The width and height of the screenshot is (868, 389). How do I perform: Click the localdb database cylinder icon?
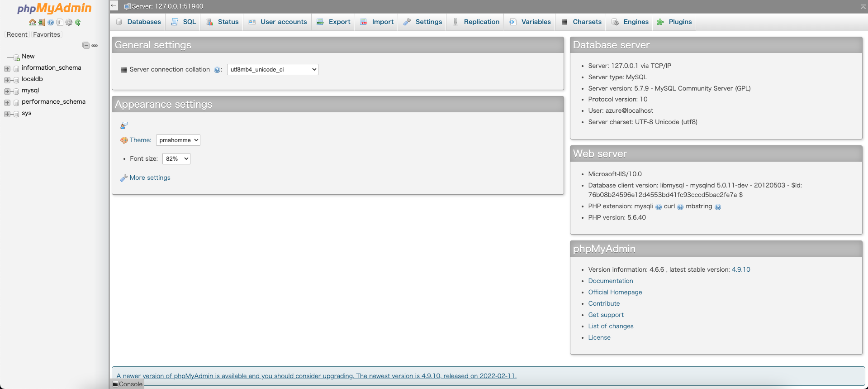point(17,80)
